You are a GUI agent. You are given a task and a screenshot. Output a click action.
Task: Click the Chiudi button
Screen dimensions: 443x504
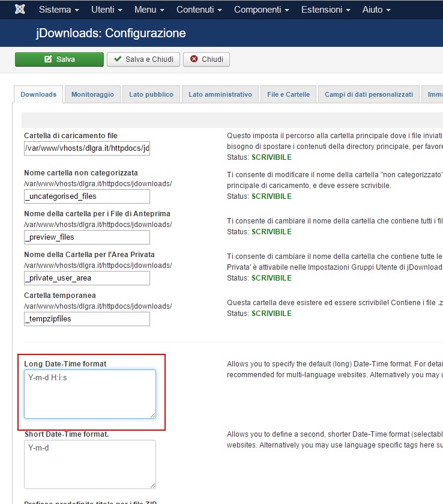[206, 59]
